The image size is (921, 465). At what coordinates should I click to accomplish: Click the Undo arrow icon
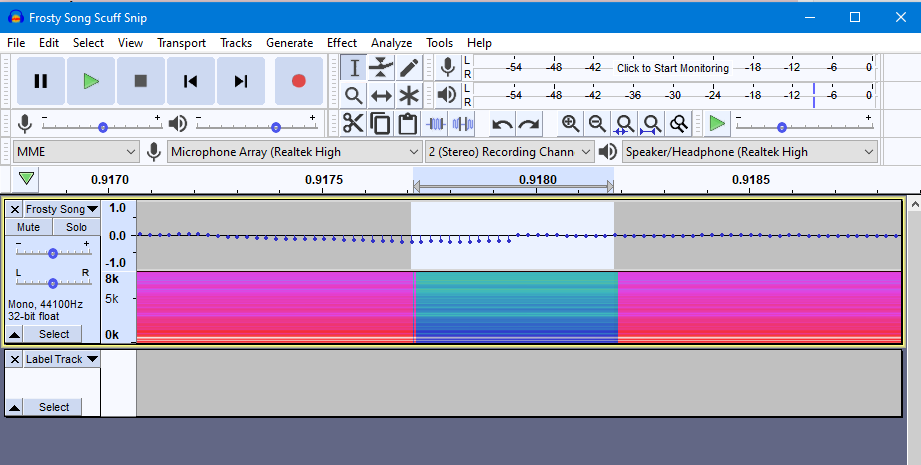tap(502, 124)
